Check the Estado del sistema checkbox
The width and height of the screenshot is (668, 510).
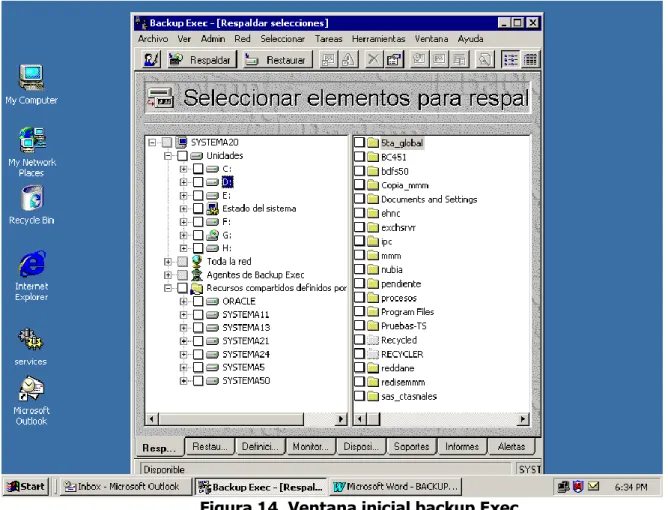(198, 208)
